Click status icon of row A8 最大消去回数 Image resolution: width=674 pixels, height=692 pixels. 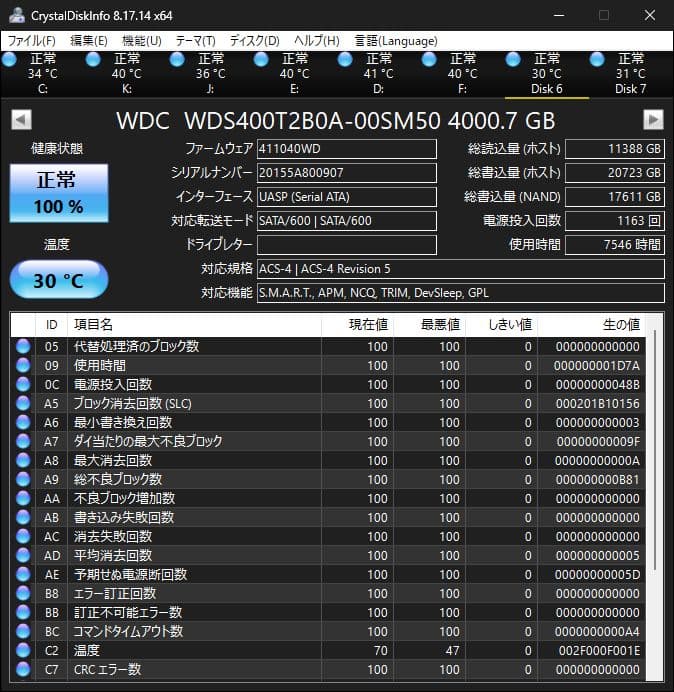[23, 460]
